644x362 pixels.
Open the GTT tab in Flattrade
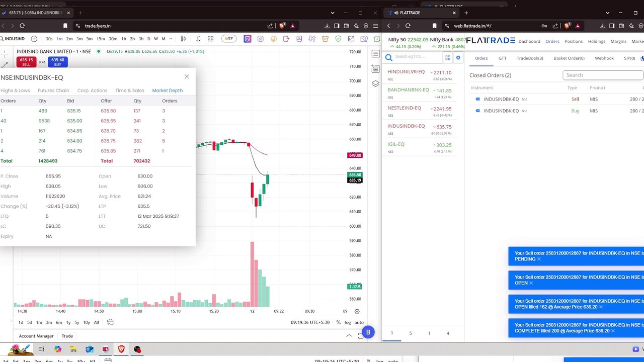tap(502, 58)
